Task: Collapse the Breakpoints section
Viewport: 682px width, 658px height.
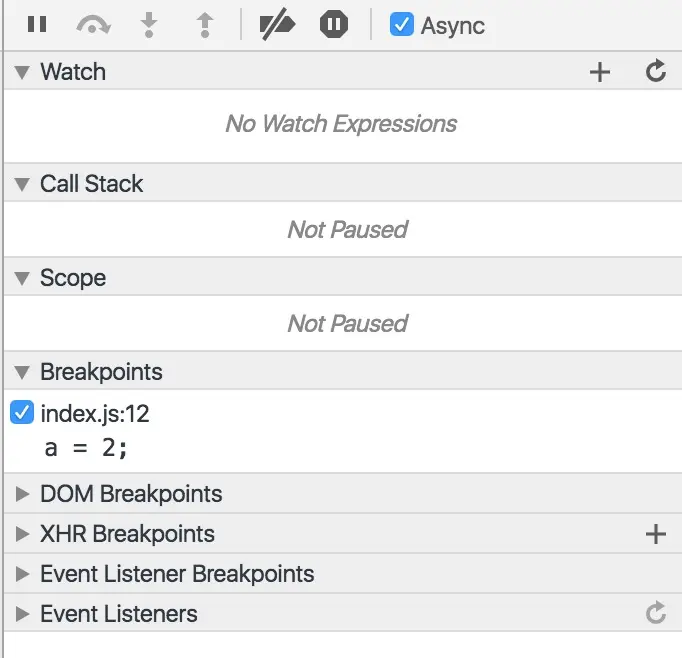Action: [23, 372]
